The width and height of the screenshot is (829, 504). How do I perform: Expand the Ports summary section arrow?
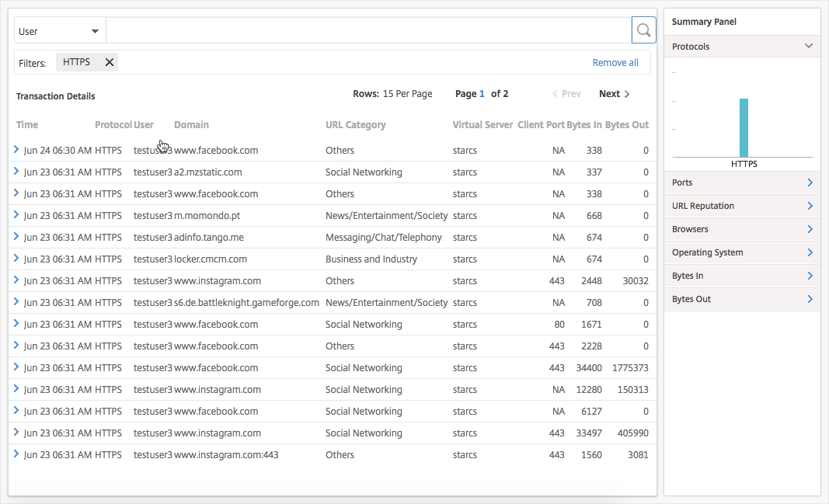(810, 182)
